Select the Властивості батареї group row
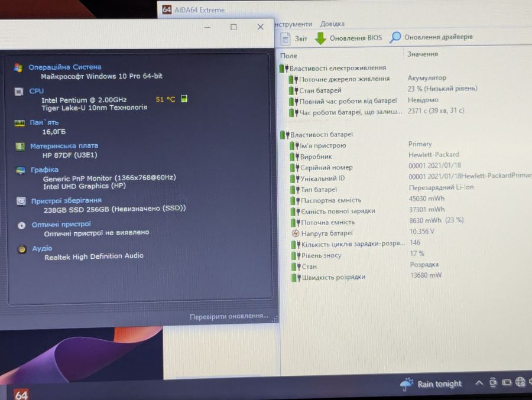 pos(317,135)
